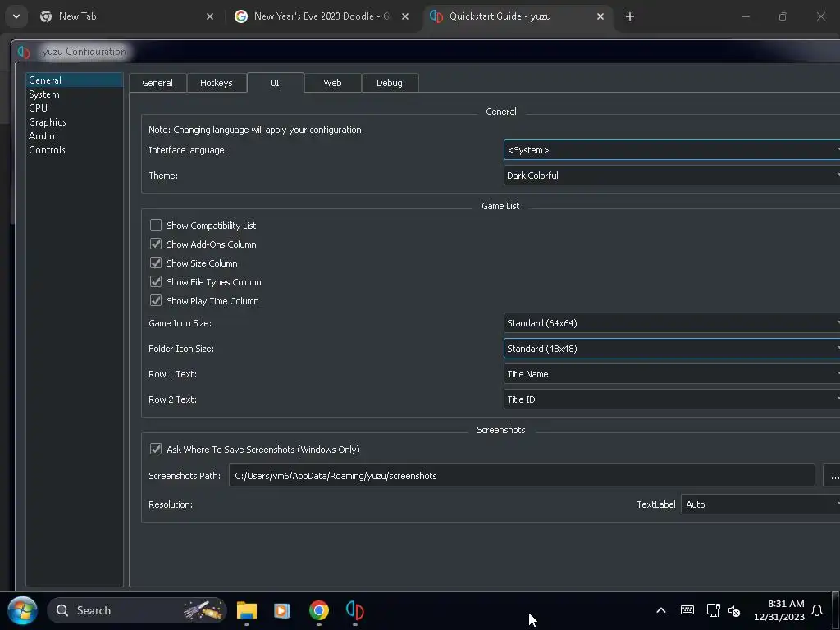Viewport: 840px width, 630px height.
Task: Open the Theme dropdown
Action: (x=672, y=176)
